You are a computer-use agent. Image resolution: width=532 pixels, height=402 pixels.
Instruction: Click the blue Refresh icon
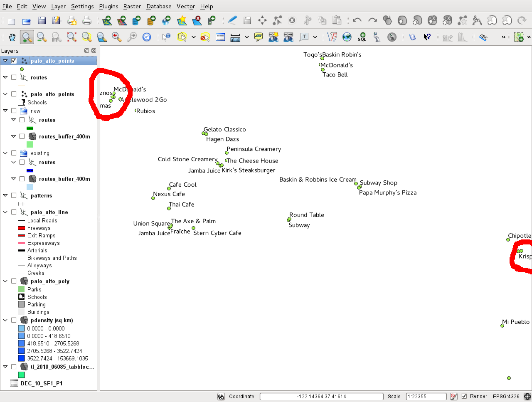click(x=147, y=37)
